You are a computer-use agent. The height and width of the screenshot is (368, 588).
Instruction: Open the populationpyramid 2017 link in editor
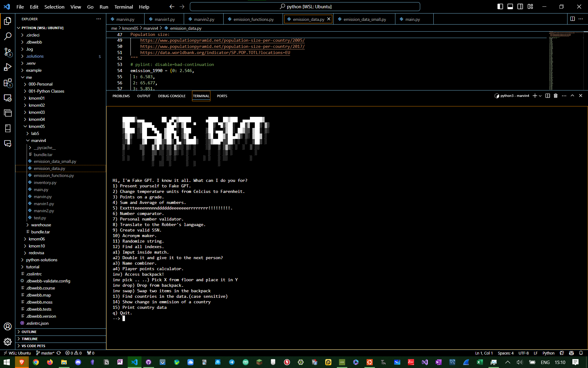tap(222, 46)
